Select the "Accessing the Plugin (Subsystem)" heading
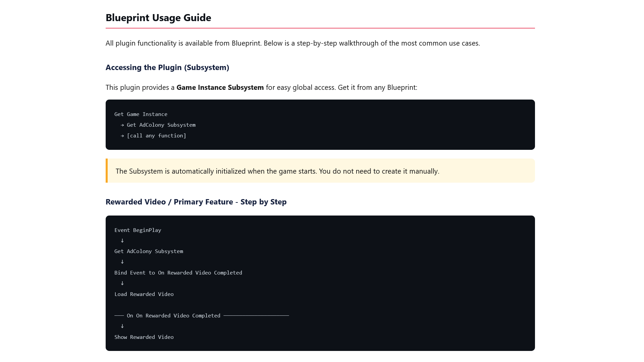 coord(167,67)
